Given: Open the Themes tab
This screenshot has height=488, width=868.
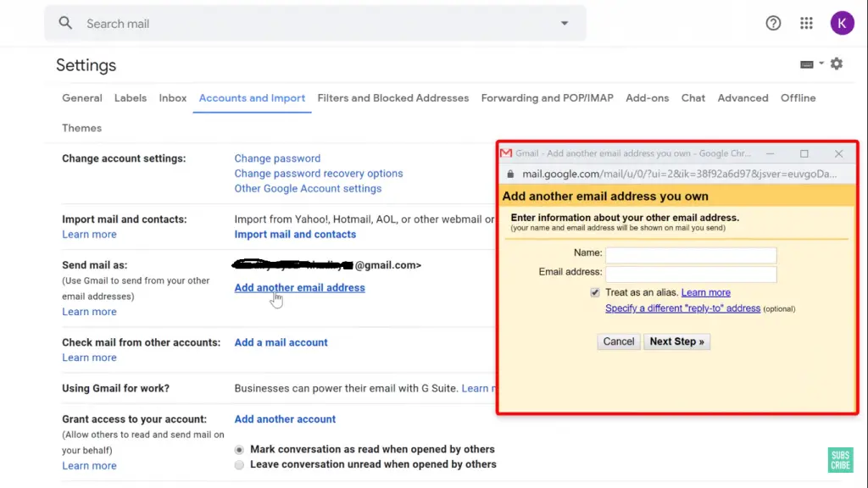Looking at the screenshot, I should (82, 128).
